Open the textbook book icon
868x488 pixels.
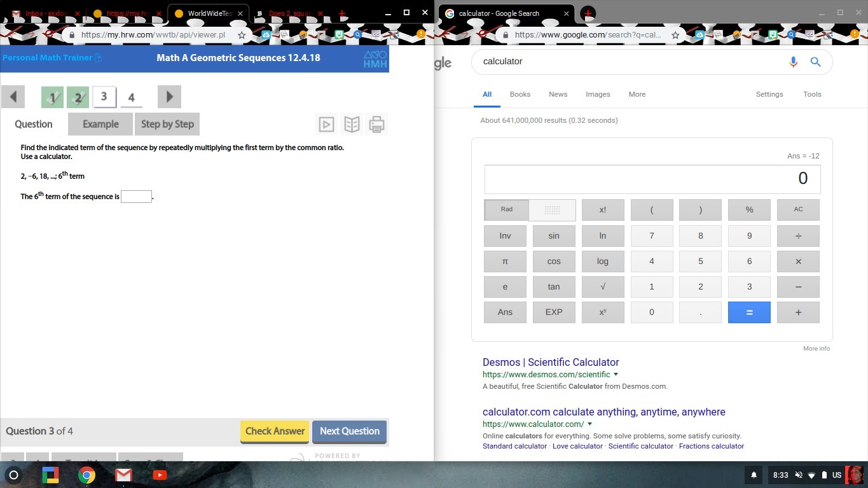[352, 124]
